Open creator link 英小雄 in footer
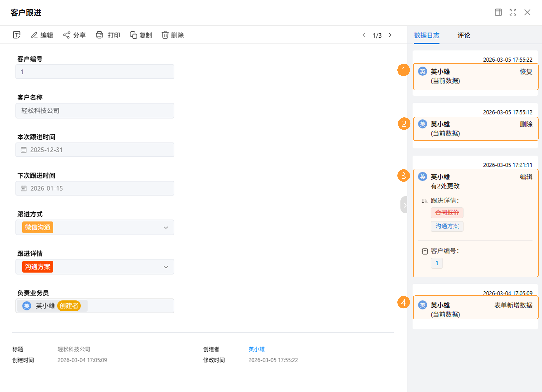Screen dimensions: 542x392 point(256,349)
